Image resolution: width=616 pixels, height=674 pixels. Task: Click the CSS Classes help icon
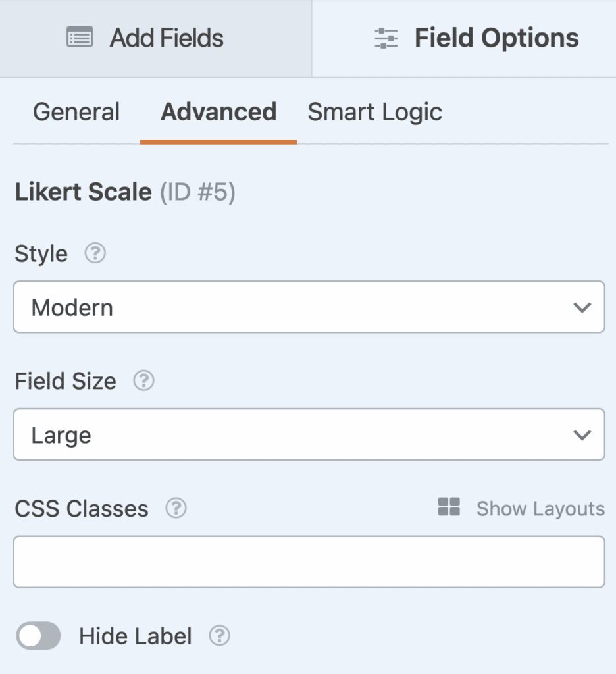point(175,508)
